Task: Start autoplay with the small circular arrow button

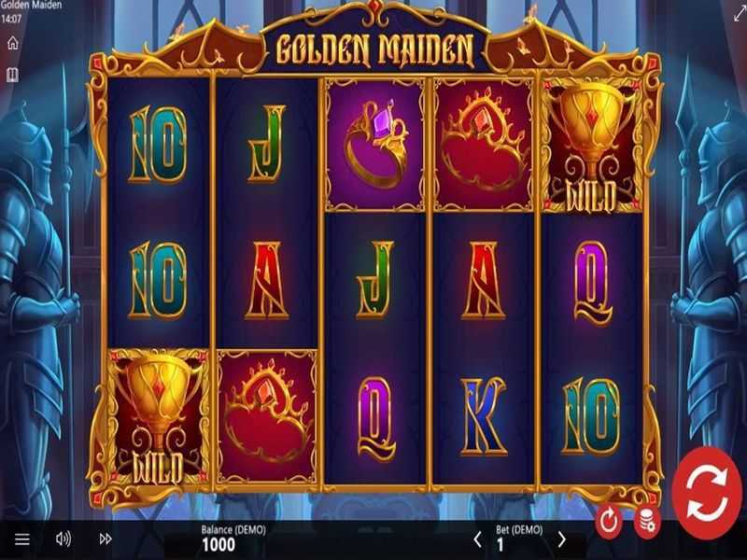Action: (609, 521)
